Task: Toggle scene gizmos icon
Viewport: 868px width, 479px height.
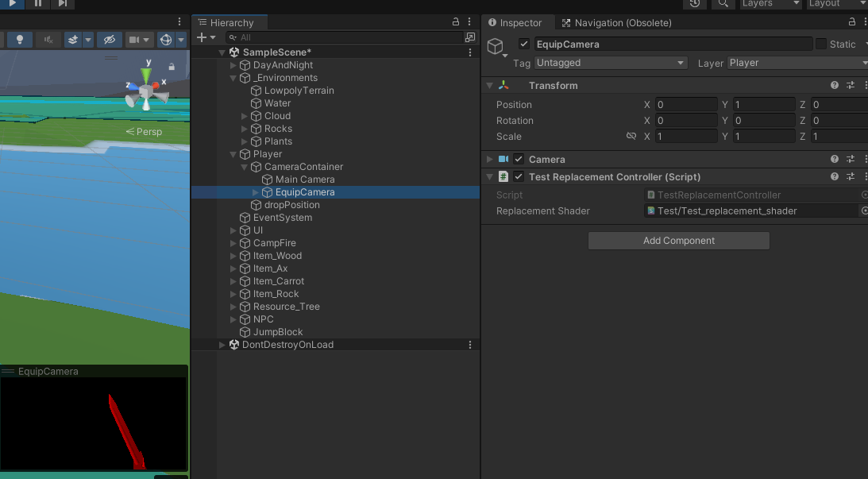Action: [165, 39]
